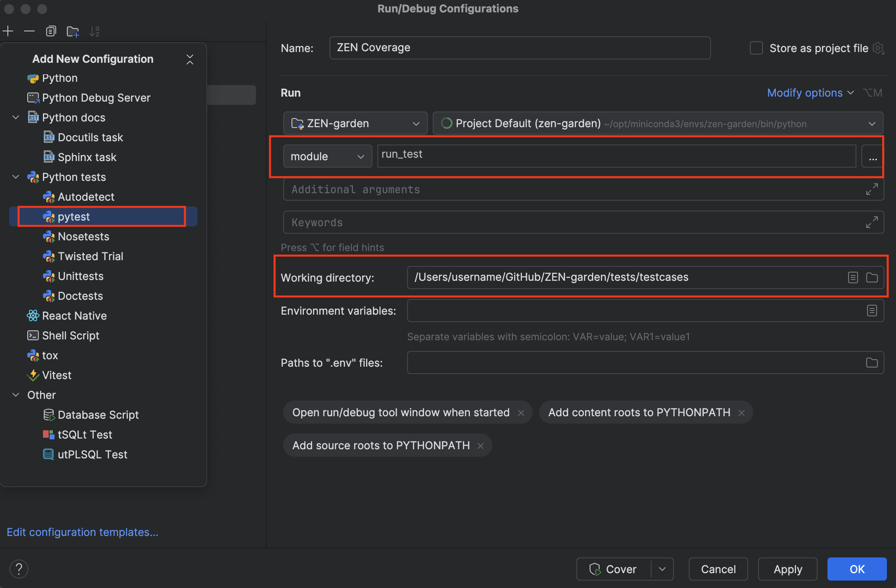Open the Cover button dropdown arrow
Viewport: 896px width, 588px height.
[x=663, y=569]
